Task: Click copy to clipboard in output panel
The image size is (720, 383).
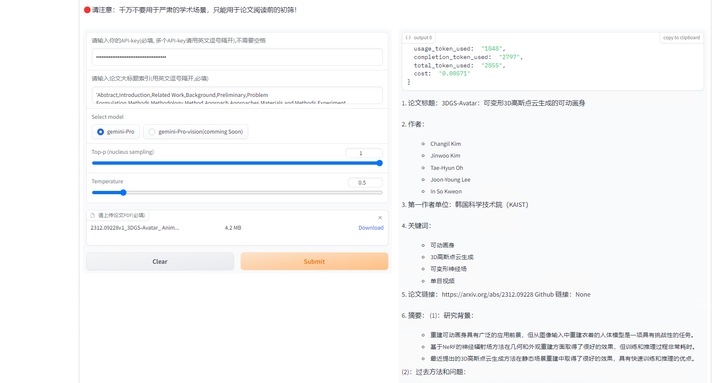Action: pyautogui.click(x=681, y=38)
